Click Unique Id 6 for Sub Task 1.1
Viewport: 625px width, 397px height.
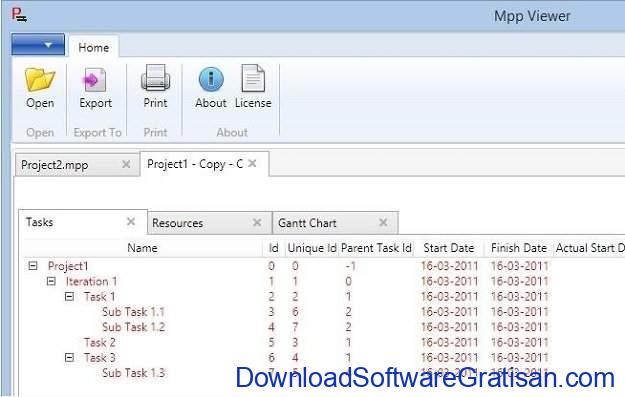tap(295, 312)
